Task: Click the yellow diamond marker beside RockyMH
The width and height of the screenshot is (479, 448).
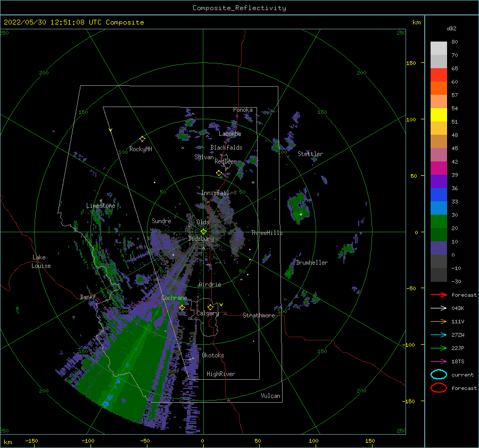Action: point(142,139)
